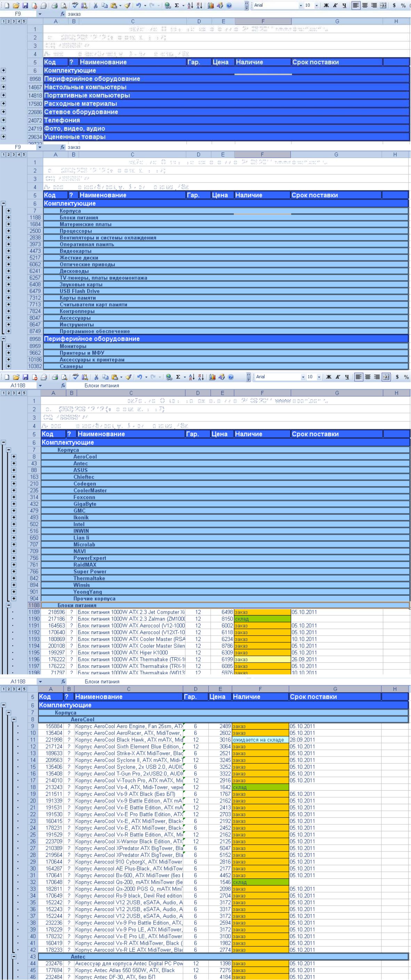Select the Сетевое оборудование category row
This screenshot has height=980, width=411.
pos(226,112)
